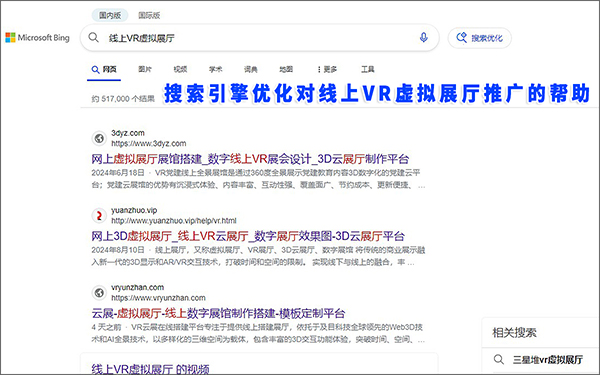The height and width of the screenshot is (375, 600).
Task: Click the globe favicon for 3dyz.com
Action: click(x=99, y=138)
